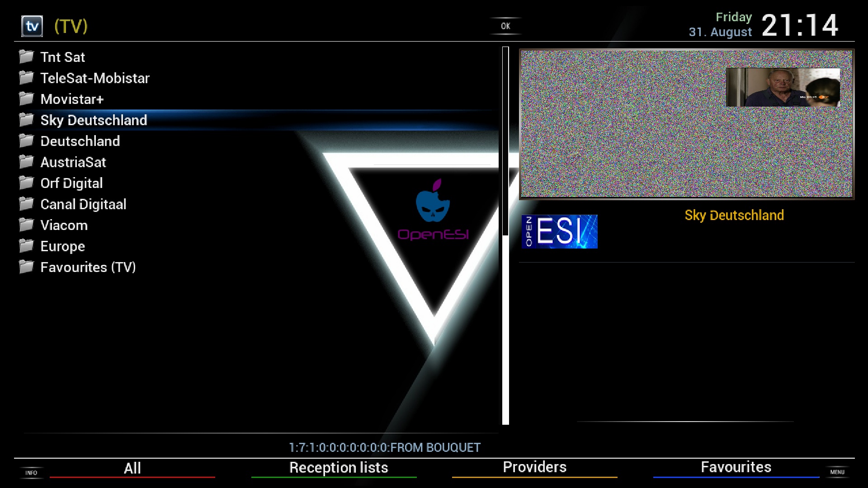Click folder icon next to AustriaSat
868x488 pixels.
pyautogui.click(x=26, y=162)
